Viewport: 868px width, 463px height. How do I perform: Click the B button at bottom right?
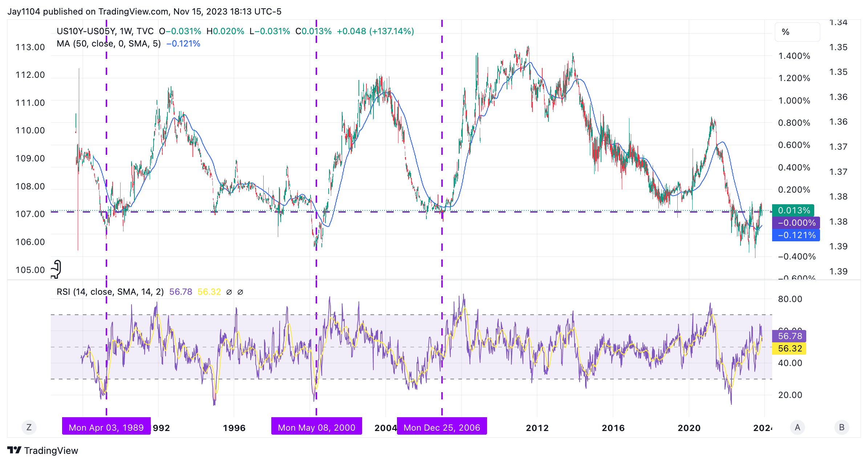(842, 427)
